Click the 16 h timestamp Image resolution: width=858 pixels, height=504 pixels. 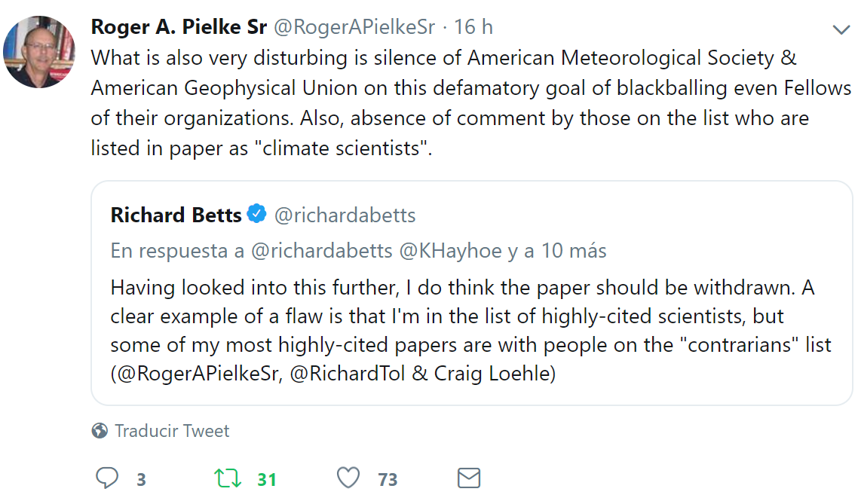[473, 27]
